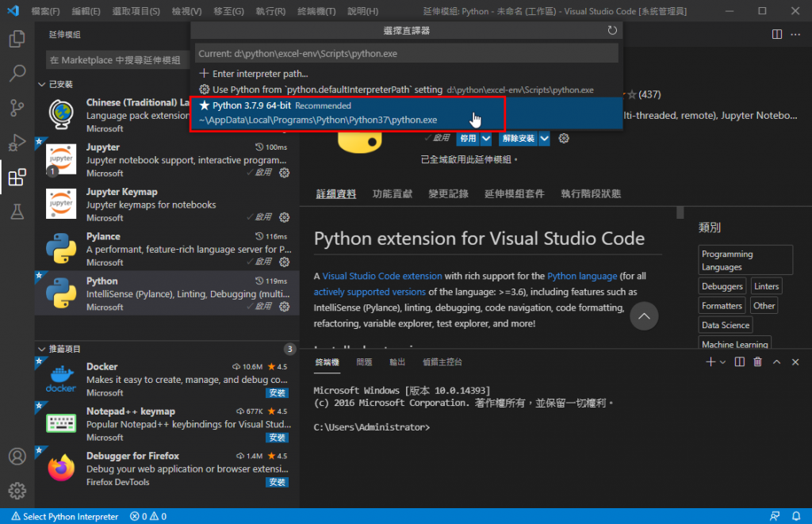Viewport: 812px width, 524px height.
Task: Click the scroll-to-top round button
Action: (644, 316)
